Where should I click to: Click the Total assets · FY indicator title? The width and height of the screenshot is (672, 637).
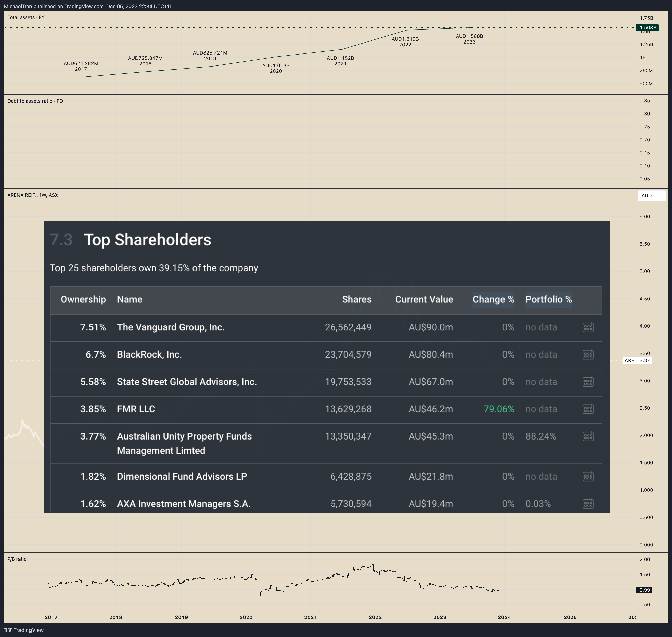click(26, 17)
